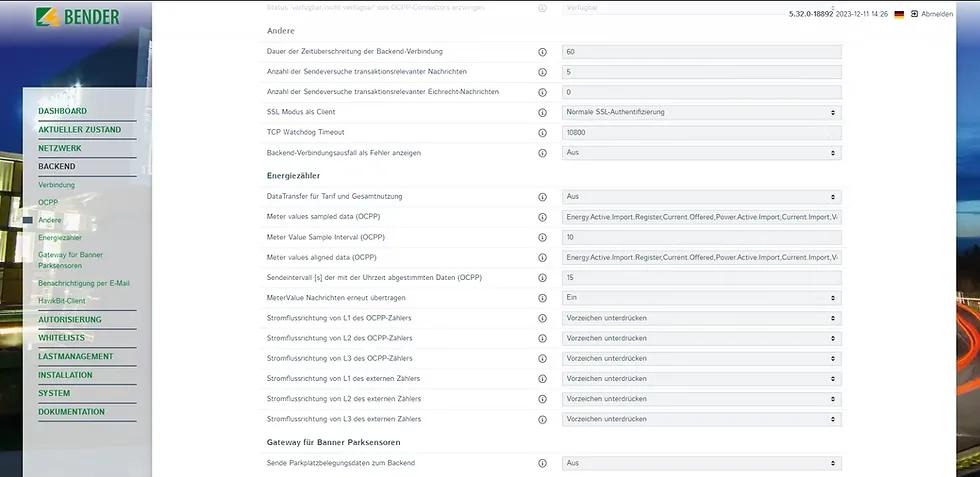Click info icon for Dauer der Zeitüberschreitung der Backend-Verbindung
This screenshot has height=477, width=980.
pyautogui.click(x=542, y=52)
